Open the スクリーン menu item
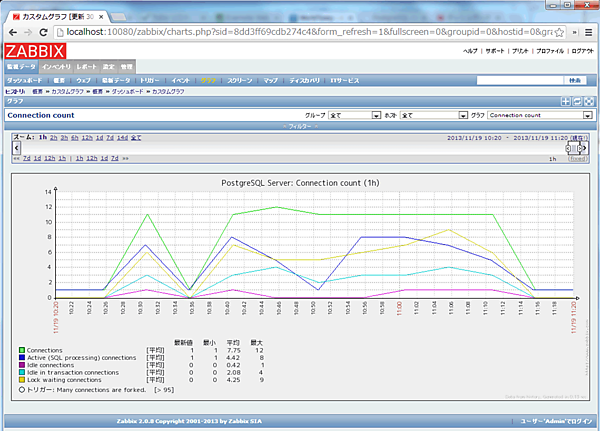The image size is (600, 431). [240, 79]
